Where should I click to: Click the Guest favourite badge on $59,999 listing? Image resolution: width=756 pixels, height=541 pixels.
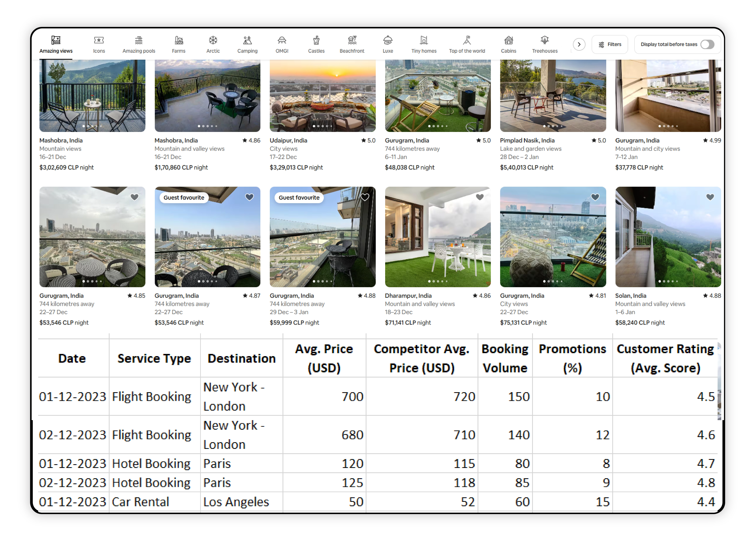pyautogui.click(x=299, y=198)
